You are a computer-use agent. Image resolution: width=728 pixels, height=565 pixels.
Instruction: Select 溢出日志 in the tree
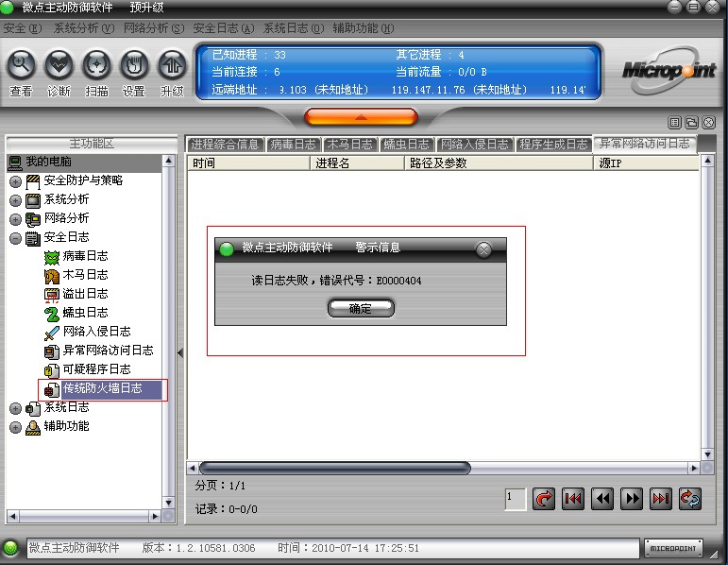click(x=85, y=294)
